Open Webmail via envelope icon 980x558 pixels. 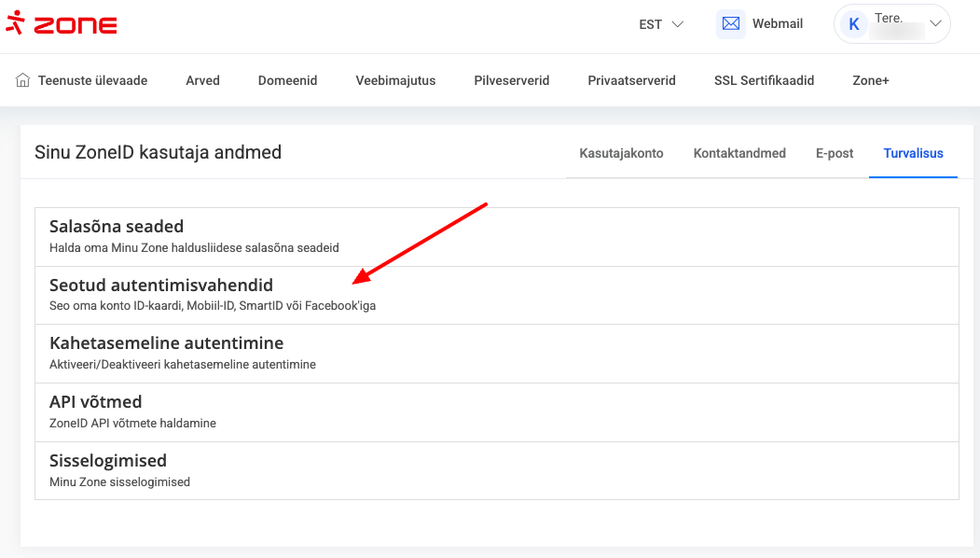pyautogui.click(x=730, y=24)
